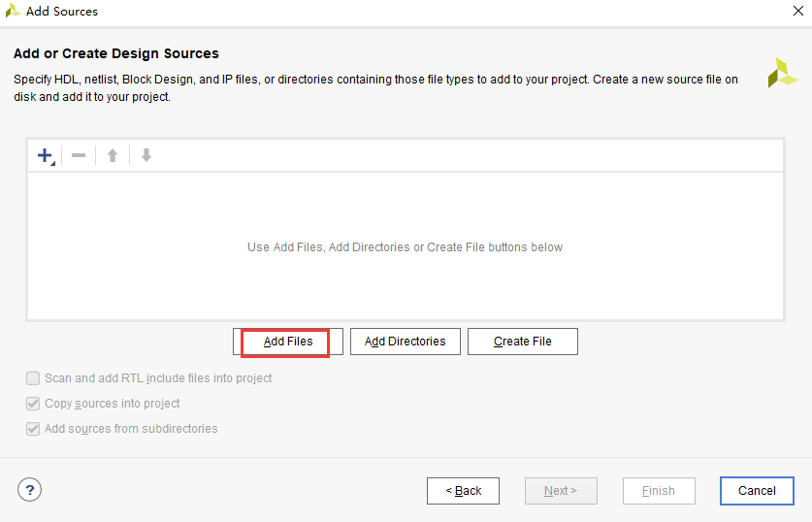Cancel the Add Sources wizard
Viewport: 812px width, 522px height.
click(757, 491)
